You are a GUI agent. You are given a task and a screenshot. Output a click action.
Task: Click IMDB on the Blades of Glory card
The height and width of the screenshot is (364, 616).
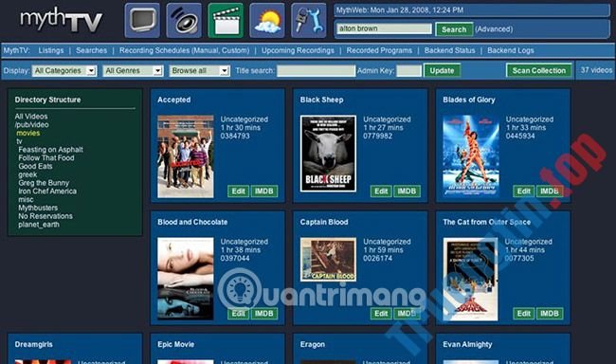tap(550, 191)
